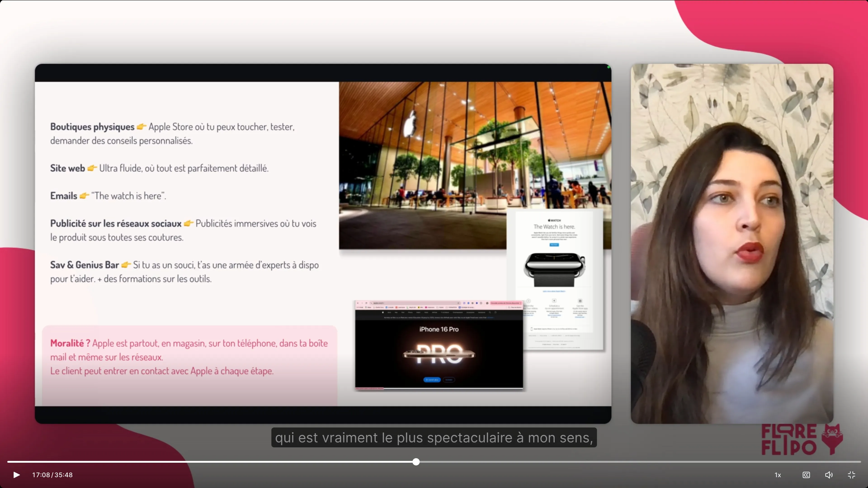The width and height of the screenshot is (868, 488).
Task: Click the 'Moralité ?' text in pink box
Action: point(70,343)
